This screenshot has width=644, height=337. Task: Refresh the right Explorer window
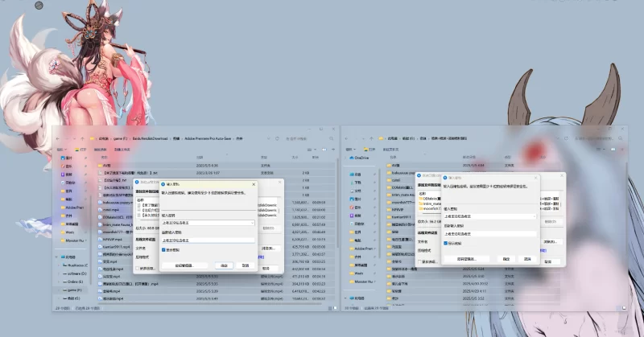(x=566, y=138)
